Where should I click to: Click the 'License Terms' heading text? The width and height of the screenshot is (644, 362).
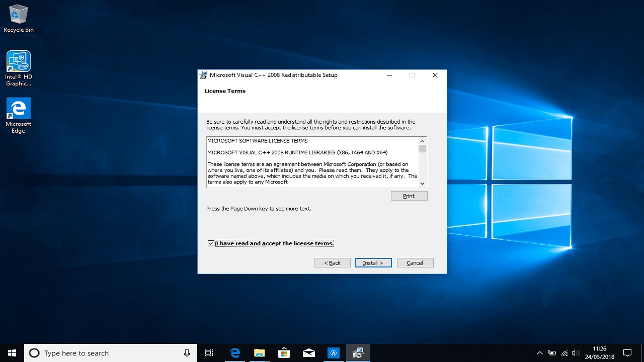pos(225,91)
